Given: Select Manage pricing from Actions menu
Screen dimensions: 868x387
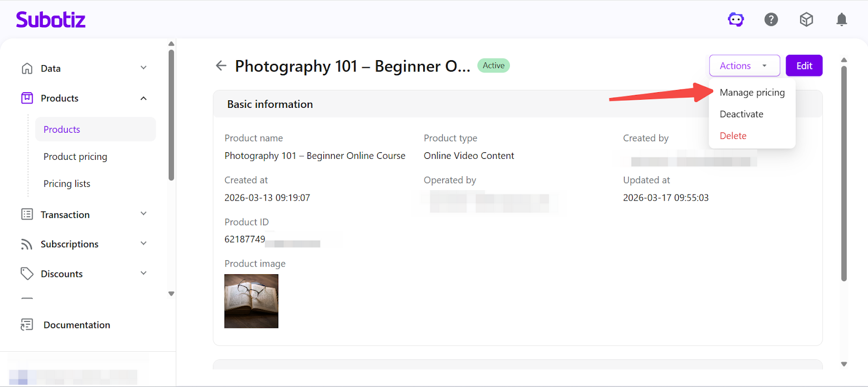Looking at the screenshot, I should [x=752, y=93].
